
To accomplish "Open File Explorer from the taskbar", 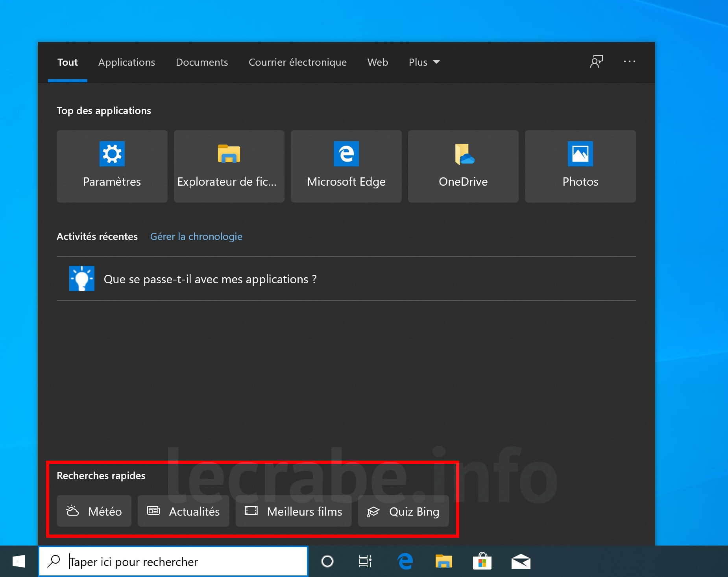I will tap(444, 561).
